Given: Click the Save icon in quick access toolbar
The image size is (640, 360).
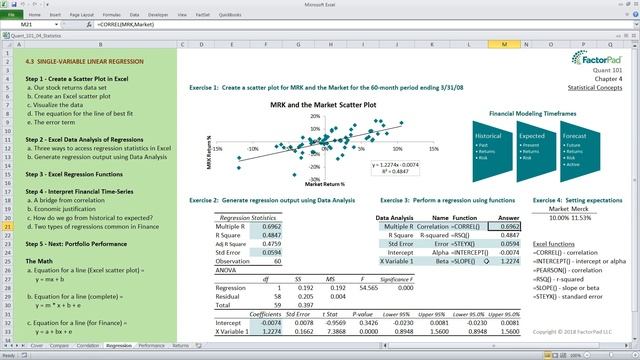Looking at the screenshot, I should click(x=14, y=4).
